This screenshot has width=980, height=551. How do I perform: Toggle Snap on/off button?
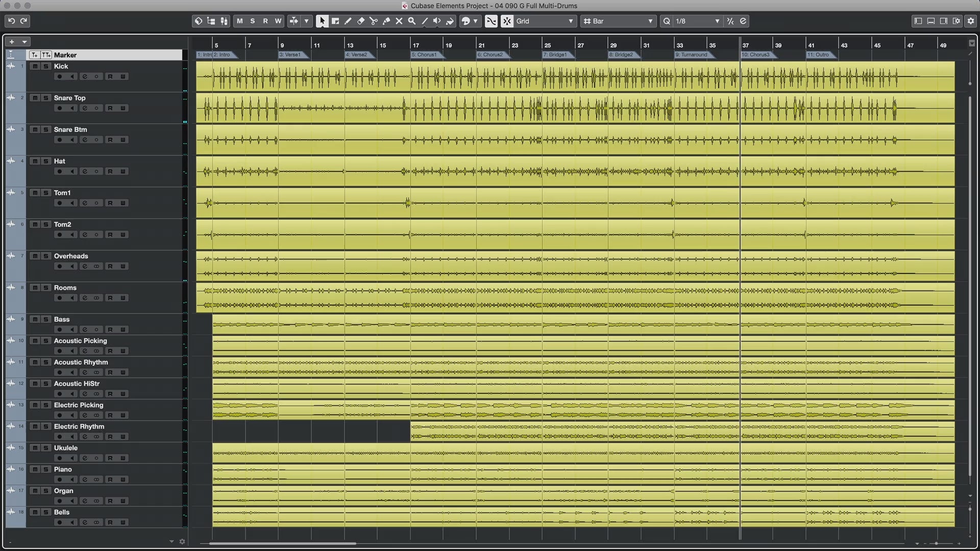coord(507,21)
